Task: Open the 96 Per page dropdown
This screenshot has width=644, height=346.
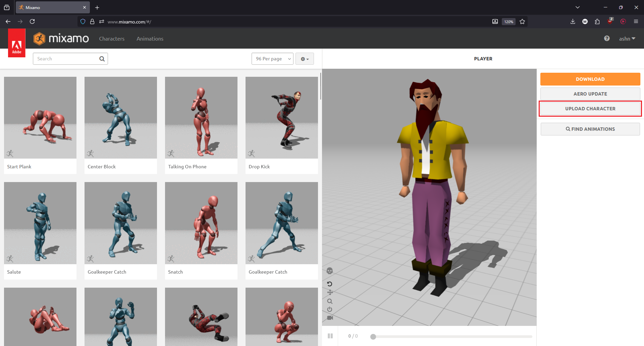Action: pos(272,59)
